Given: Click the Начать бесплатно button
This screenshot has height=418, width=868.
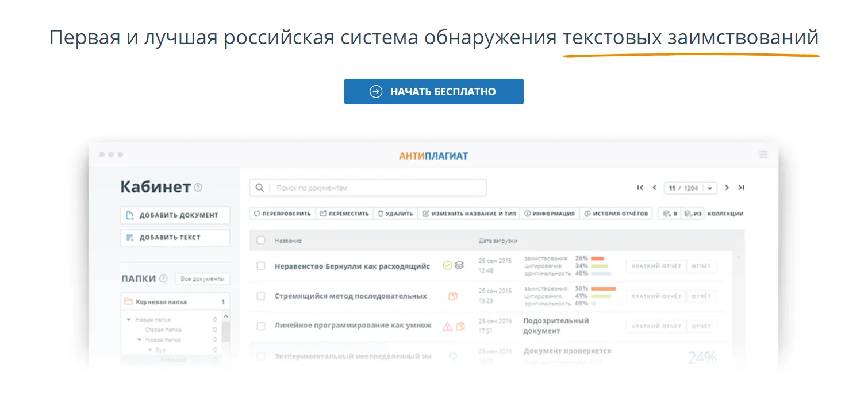Looking at the screenshot, I should click(x=433, y=92).
